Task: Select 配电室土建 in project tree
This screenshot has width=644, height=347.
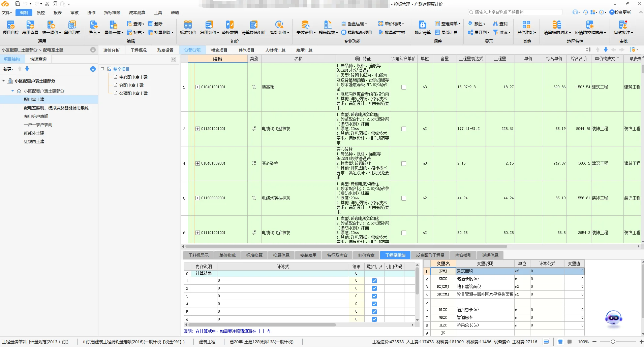Action: click(x=34, y=100)
